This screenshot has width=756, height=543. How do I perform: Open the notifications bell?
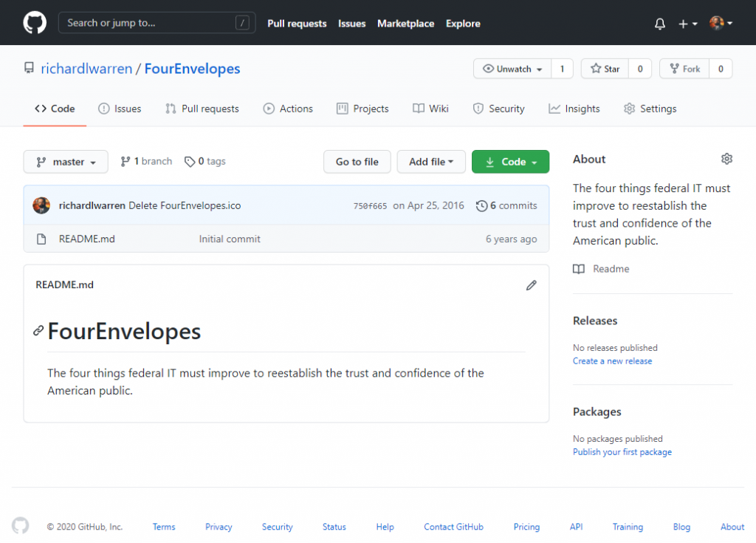[x=659, y=24]
